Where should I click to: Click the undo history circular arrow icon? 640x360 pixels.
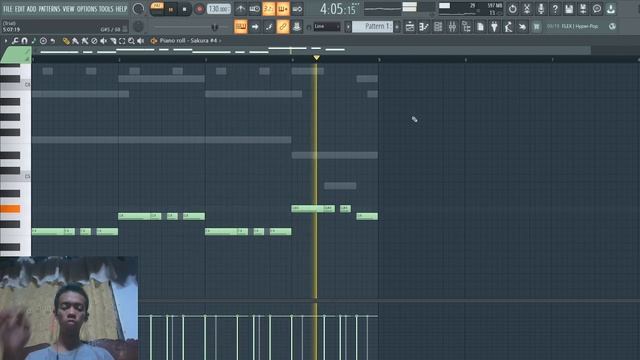tap(513, 9)
